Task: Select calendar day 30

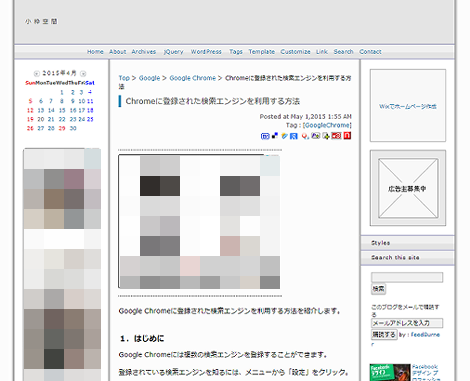Action: (73, 128)
